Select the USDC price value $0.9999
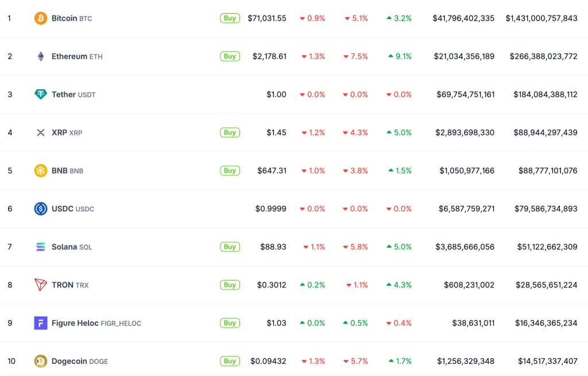The height and width of the screenshot is (376, 588). 270,209
